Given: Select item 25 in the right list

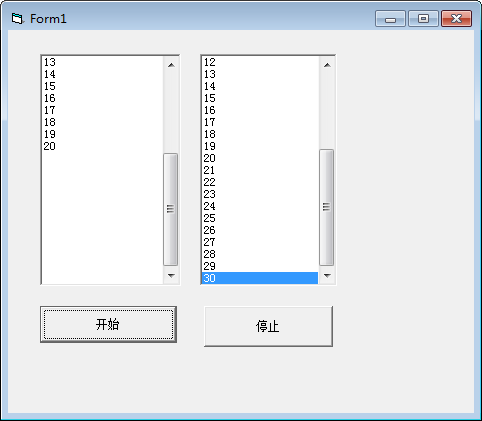Looking at the screenshot, I should coord(260,218).
